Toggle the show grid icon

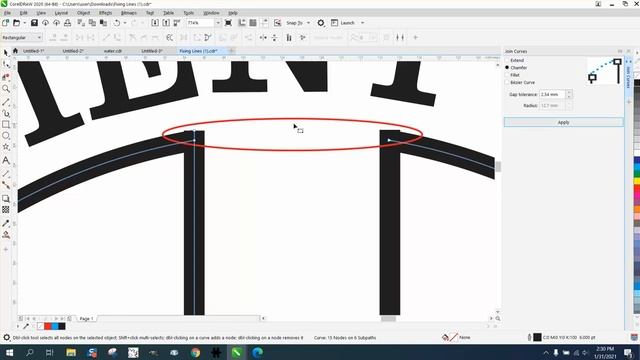[253, 23]
